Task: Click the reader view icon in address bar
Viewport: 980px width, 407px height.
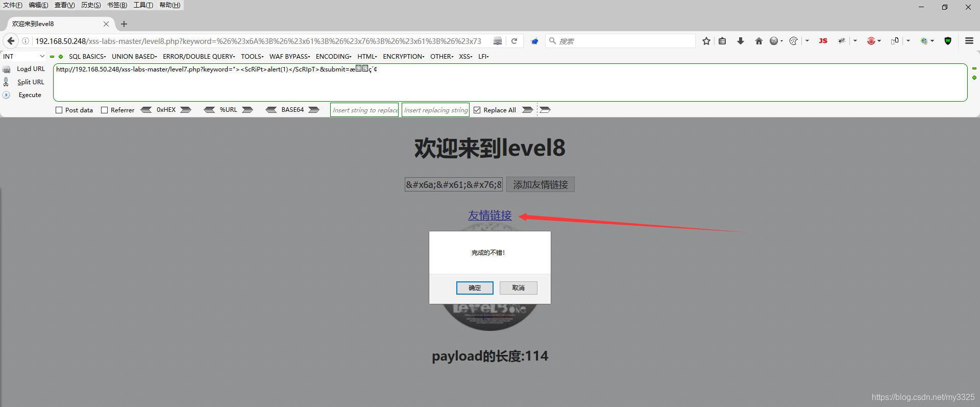Action: click(x=498, y=41)
